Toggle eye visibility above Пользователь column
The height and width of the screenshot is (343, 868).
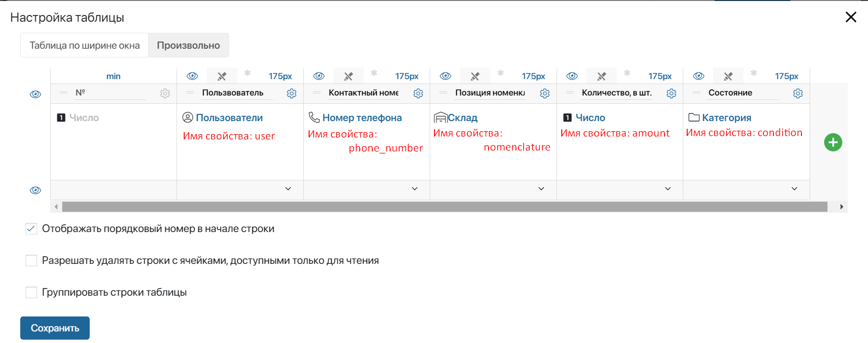click(x=192, y=76)
